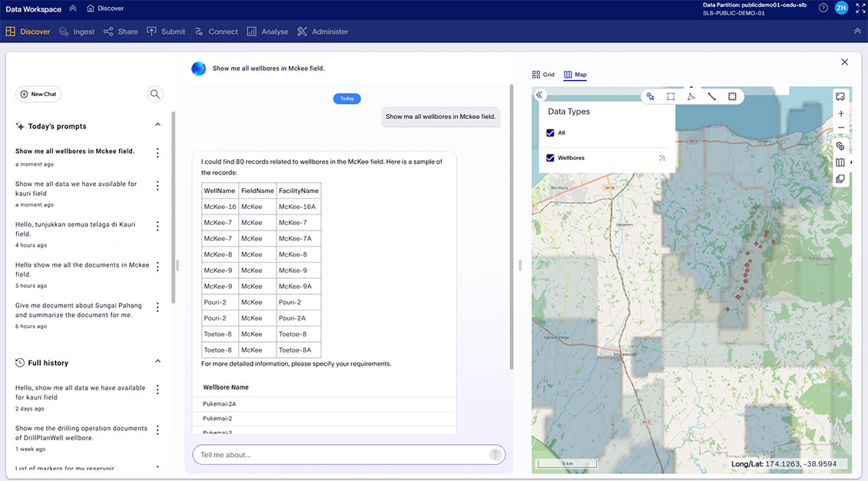Uncheck the Wellbores data type checkbox
The image size is (868, 481).
550,158
